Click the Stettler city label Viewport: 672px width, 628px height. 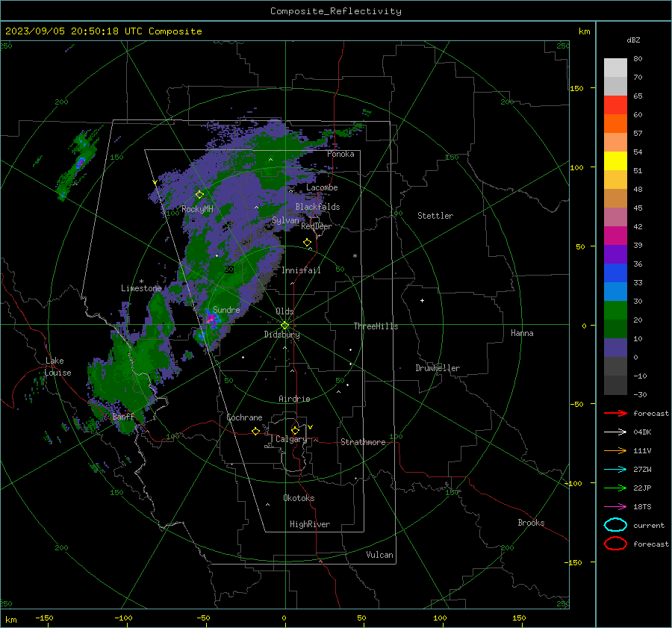[435, 216]
